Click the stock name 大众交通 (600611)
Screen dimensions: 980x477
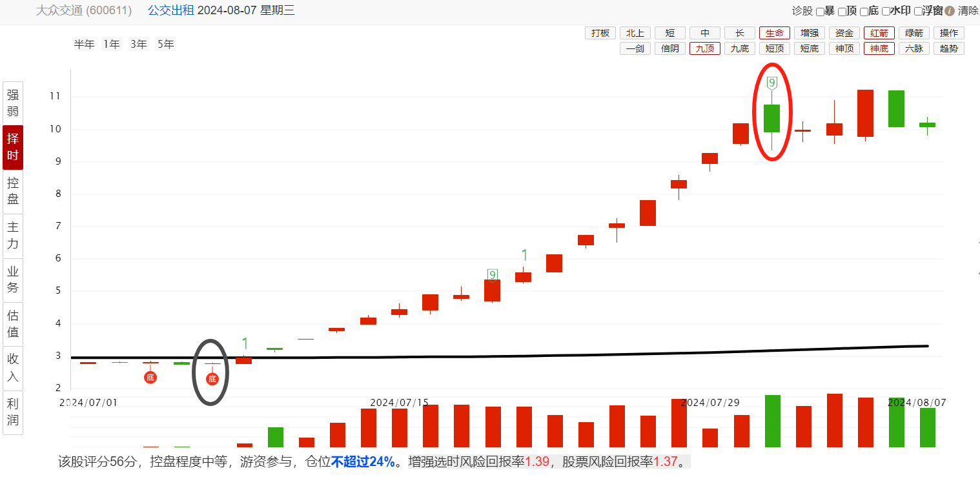coord(84,10)
